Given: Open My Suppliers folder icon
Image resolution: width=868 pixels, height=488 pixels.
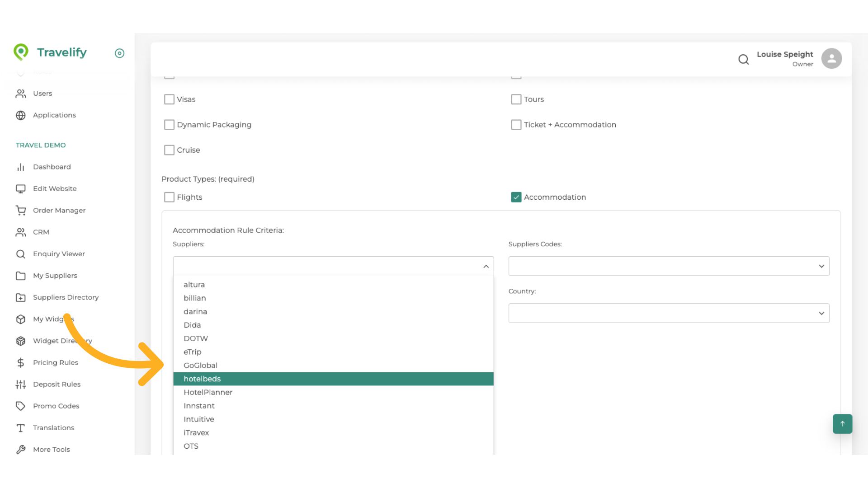Looking at the screenshot, I should (21, 276).
